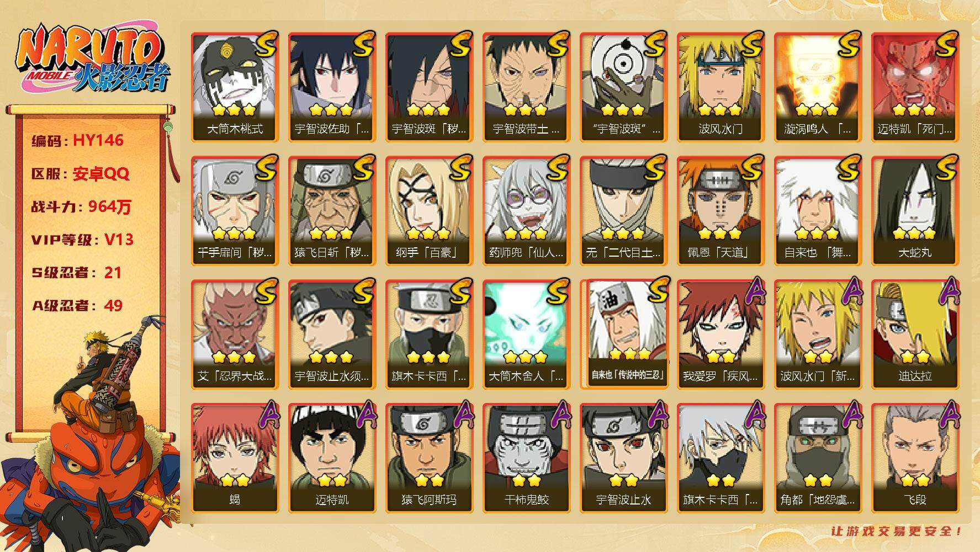Click the 大蛇丸 ninja portrait
The width and height of the screenshot is (980, 552).
coord(915,211)
